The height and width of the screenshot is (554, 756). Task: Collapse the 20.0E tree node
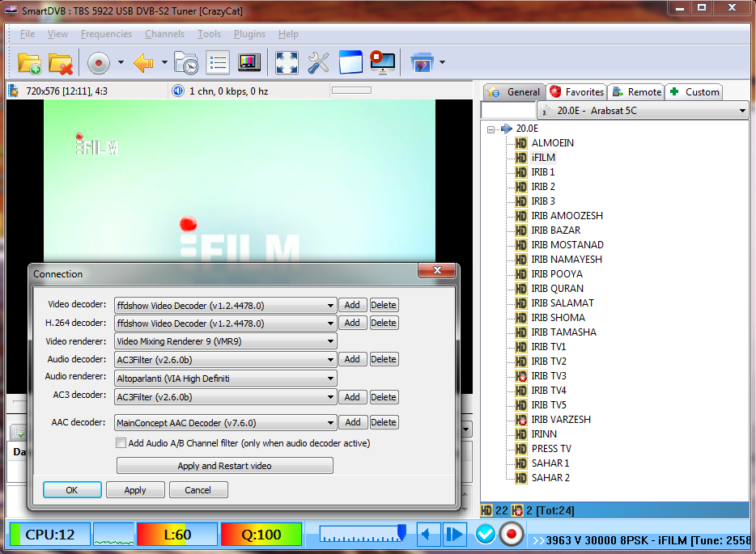click(491, 129)
